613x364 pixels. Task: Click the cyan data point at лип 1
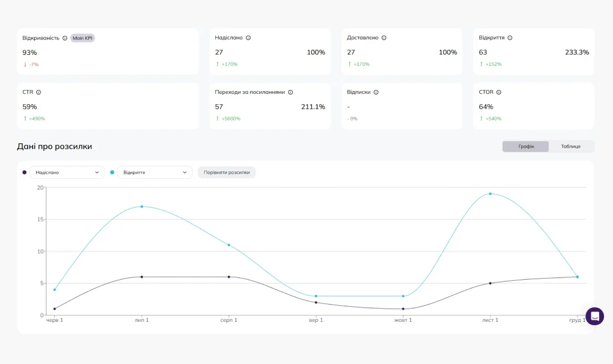tap(142, 206)
